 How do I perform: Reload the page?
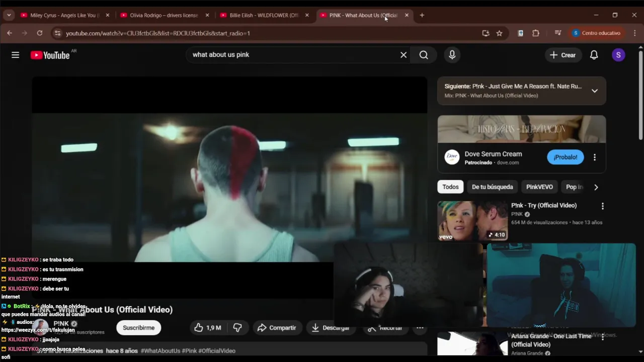point(40,33)
